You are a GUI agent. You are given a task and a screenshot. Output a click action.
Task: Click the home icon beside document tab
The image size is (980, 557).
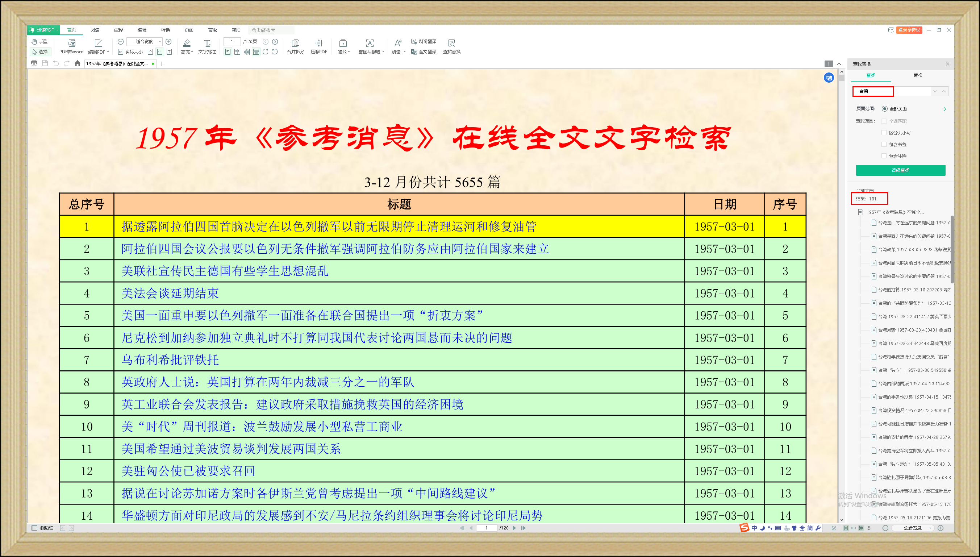[78, 63]
